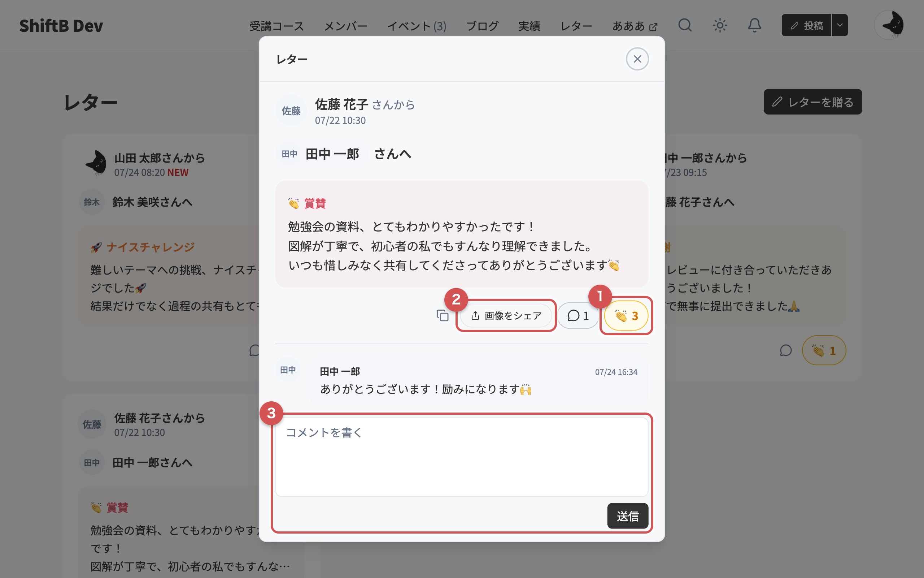Open the イベント (3) menu item

pos(417,26)
